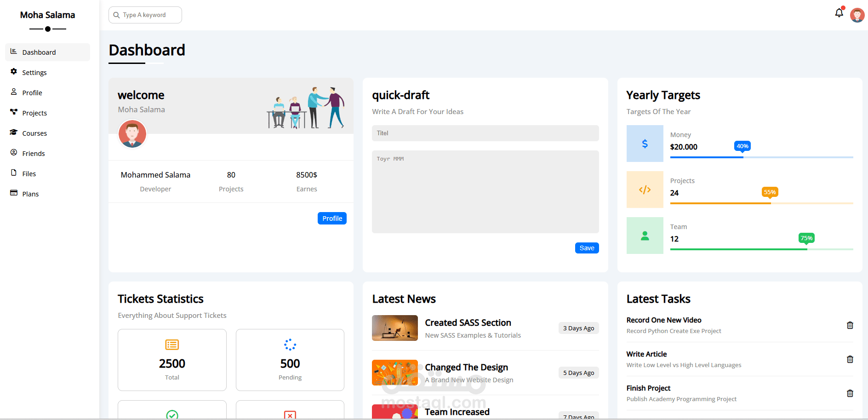Click the Money 40% progress bar
This screenshot has width=868, height=420.
pos(761,157)
